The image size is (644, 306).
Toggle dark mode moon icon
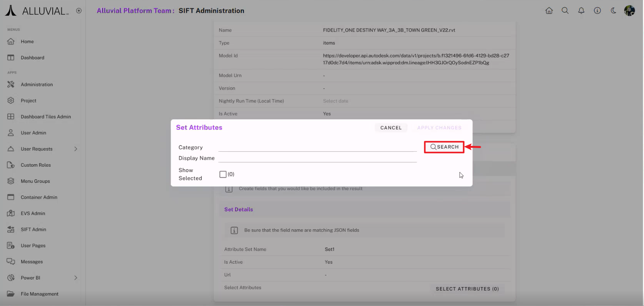614,11
